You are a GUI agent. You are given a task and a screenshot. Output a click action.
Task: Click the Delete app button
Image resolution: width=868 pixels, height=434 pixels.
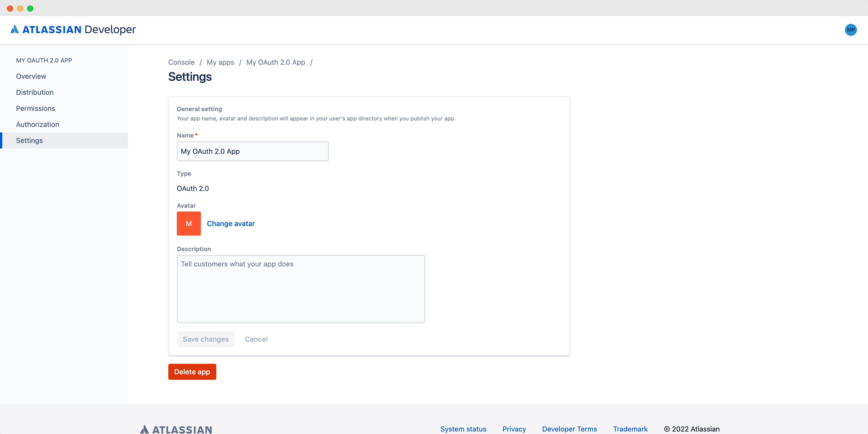coord(192,372)
